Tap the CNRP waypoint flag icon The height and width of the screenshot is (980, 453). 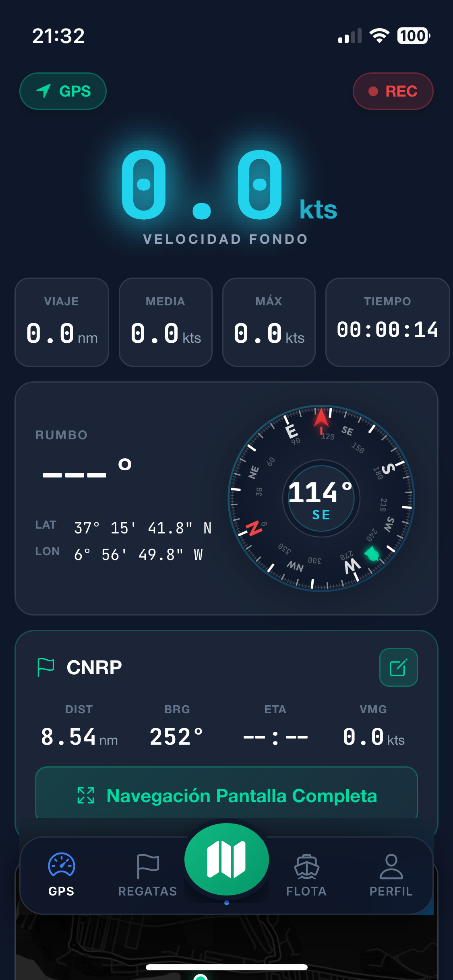(x=46, y=667)
